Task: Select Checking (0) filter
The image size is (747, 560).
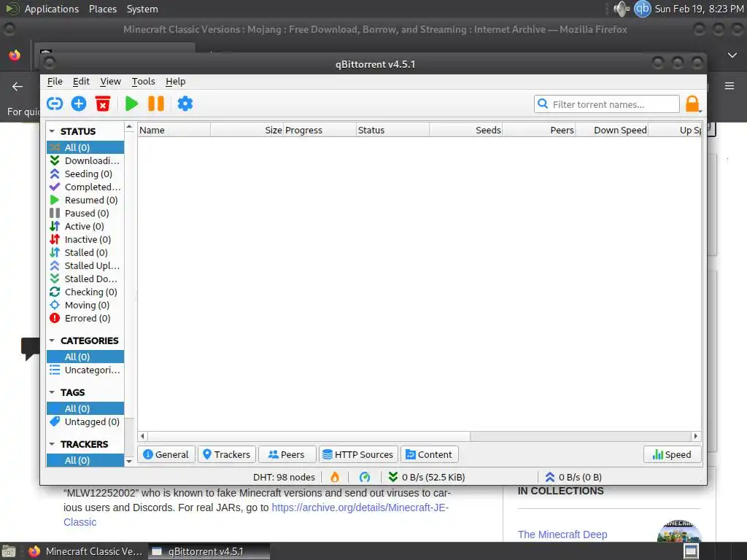Action: pos(85,292)
